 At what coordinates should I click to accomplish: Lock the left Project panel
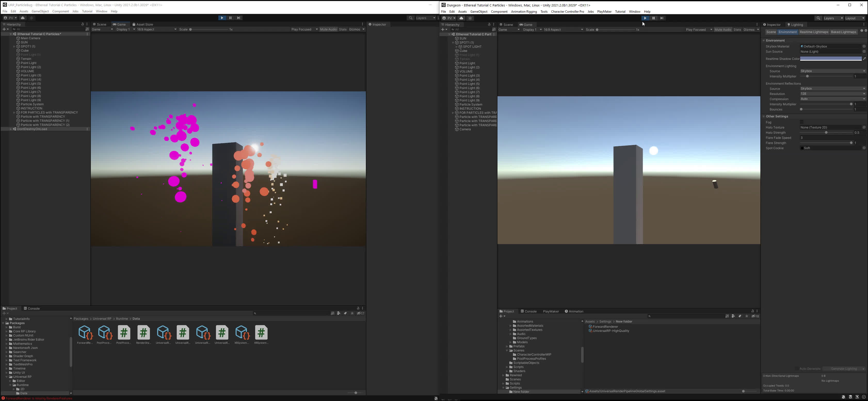pyautogui.click(x=358, y=308)
